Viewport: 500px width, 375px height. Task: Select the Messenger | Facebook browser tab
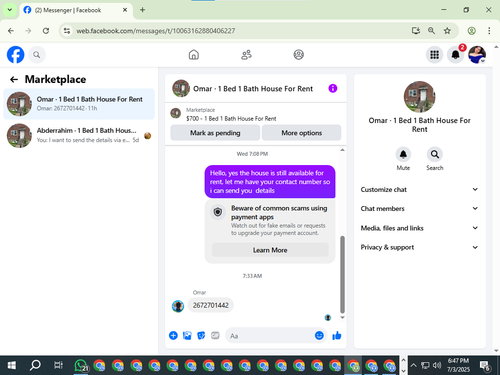click(x=75, y=10)
